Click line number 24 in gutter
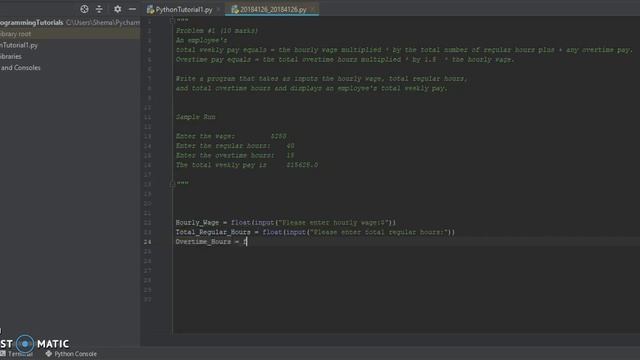 tap(147, 242)
